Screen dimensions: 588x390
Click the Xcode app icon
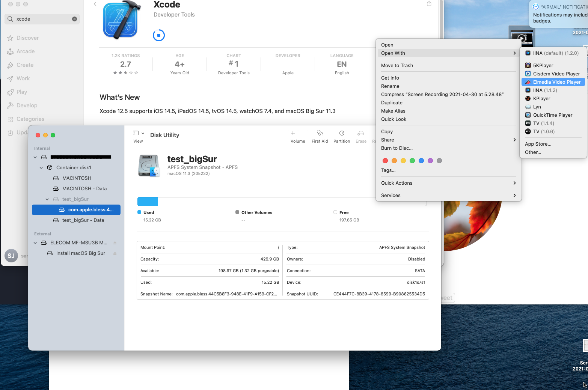click(122, 20)
